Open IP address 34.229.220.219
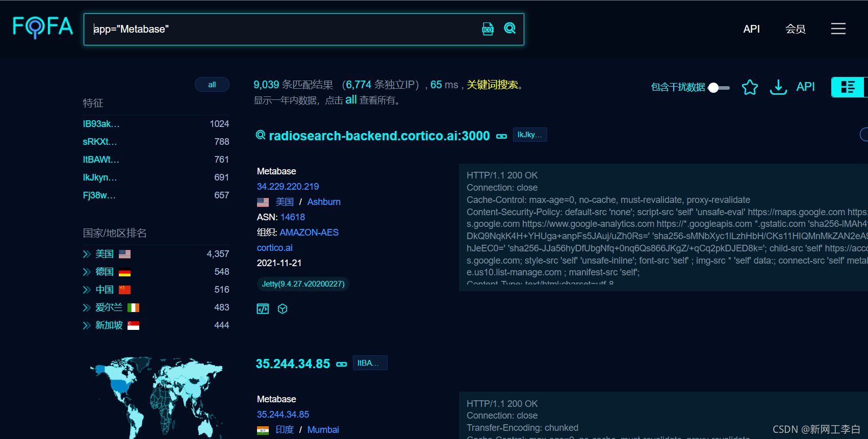Viewport: 868px width, 439px height. [x=288, y=187]
